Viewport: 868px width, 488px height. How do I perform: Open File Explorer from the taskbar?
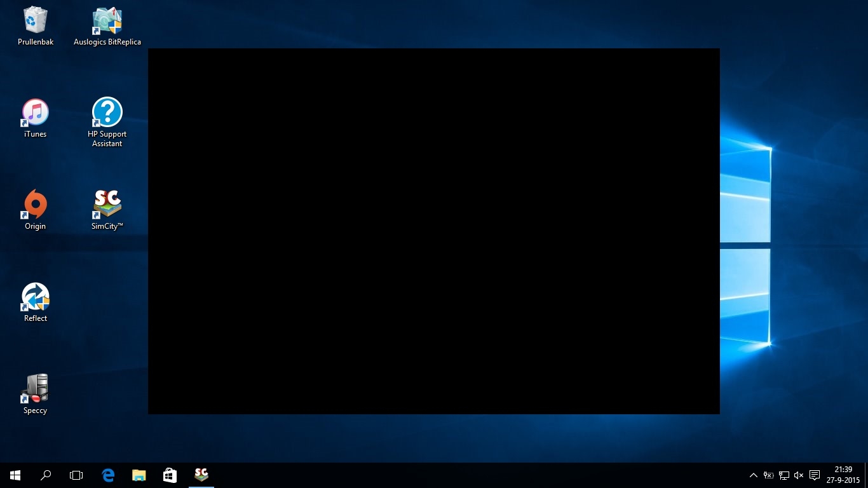pos(139,475)
